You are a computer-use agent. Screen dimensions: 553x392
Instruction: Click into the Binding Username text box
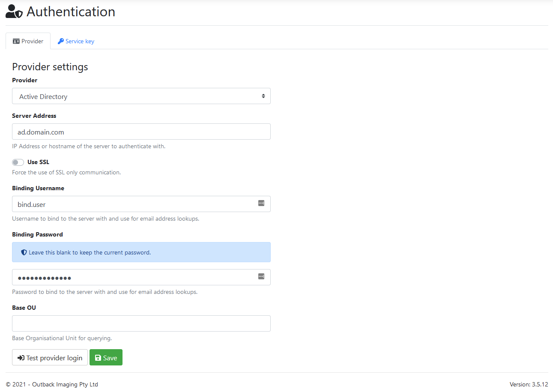pos(133,204)
